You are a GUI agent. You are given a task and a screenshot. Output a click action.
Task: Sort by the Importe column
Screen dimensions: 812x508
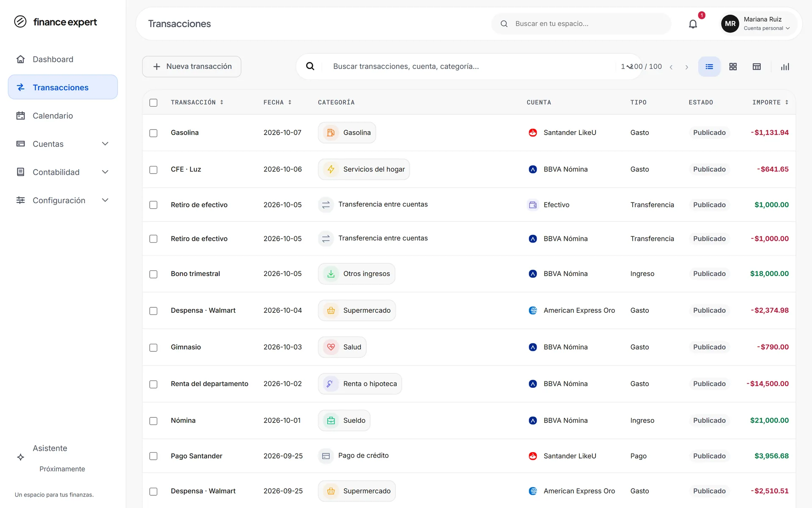pos(770,102)
